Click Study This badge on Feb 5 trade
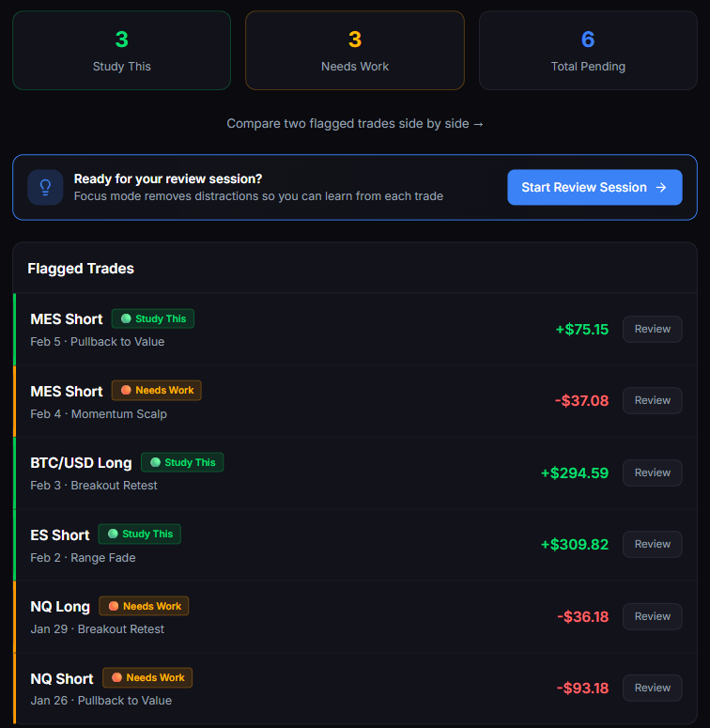 click(x=153, y=318)
